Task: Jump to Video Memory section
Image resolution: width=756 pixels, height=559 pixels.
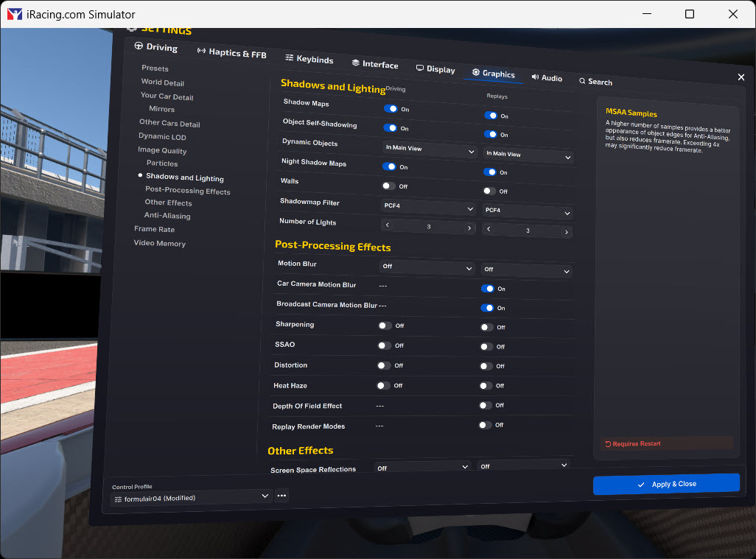Action: 160,243
